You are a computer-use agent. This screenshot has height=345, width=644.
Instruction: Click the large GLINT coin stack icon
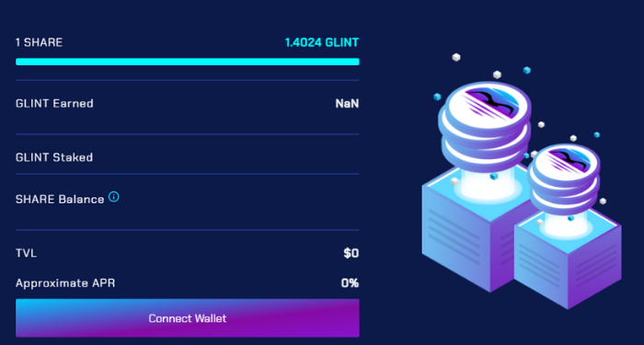tap(485, 123)
